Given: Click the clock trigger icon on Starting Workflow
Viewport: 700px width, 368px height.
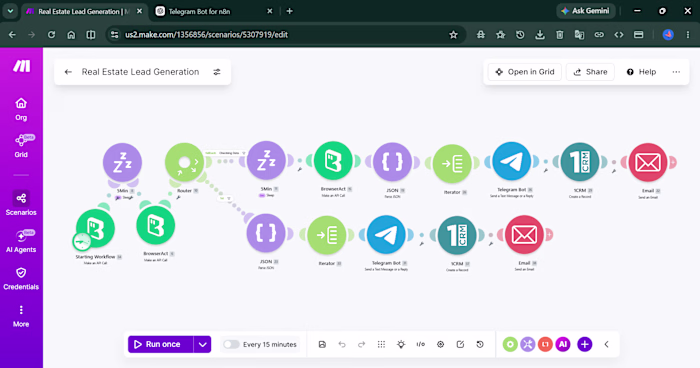Looking at the screenshot, I should 82,242.
